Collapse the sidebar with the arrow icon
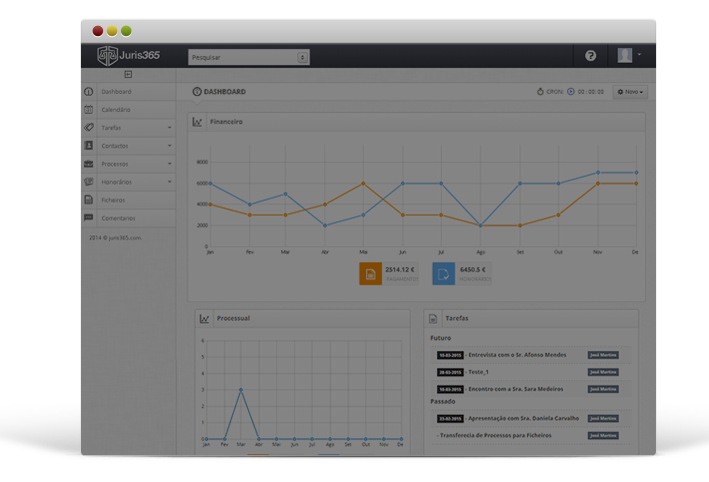The image size is (709, 482). point(128,75)
